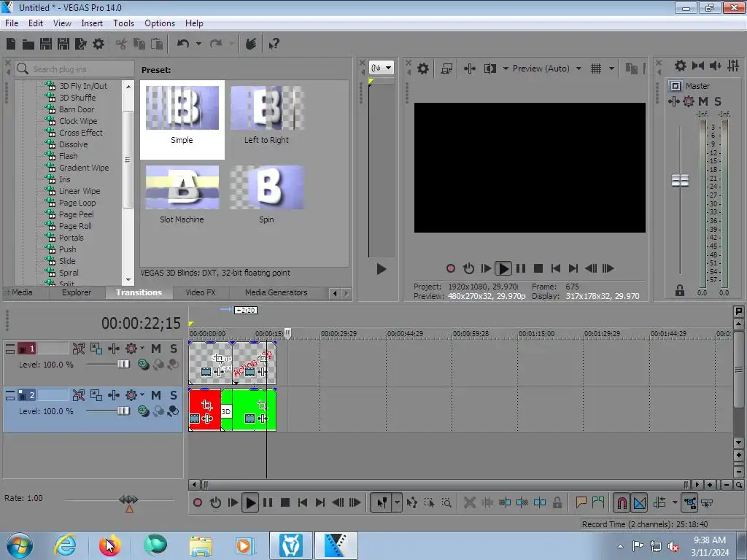Solo video track 2
This screenshot has width=747, height=560.
point(174,395)
